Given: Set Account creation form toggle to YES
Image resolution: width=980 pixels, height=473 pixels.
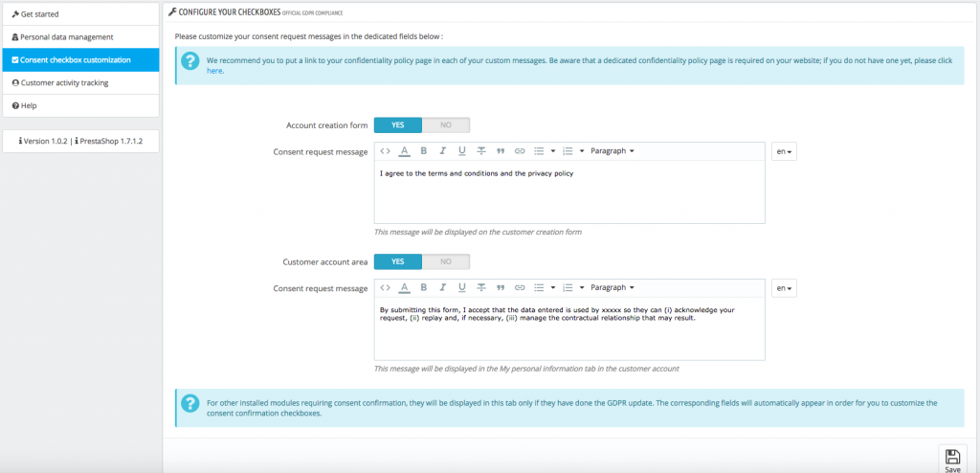Looking at the screenshot, I should [x=398, y=125].
